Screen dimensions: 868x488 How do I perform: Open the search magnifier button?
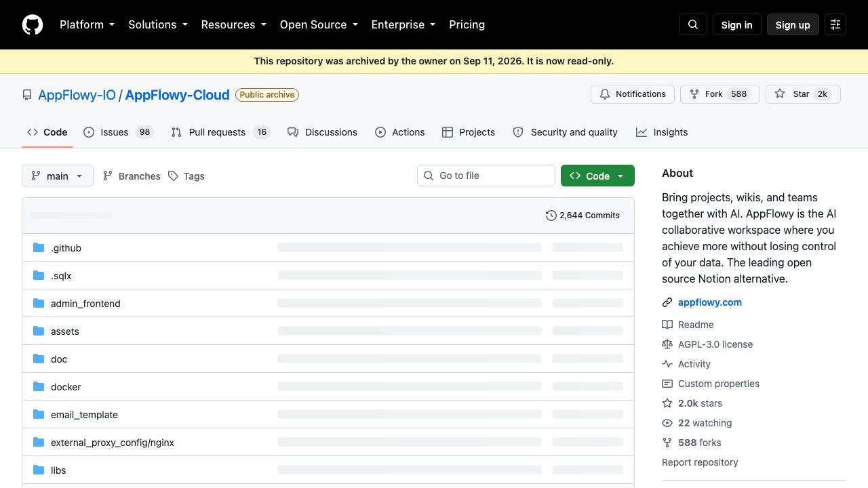tap(693, 24)
